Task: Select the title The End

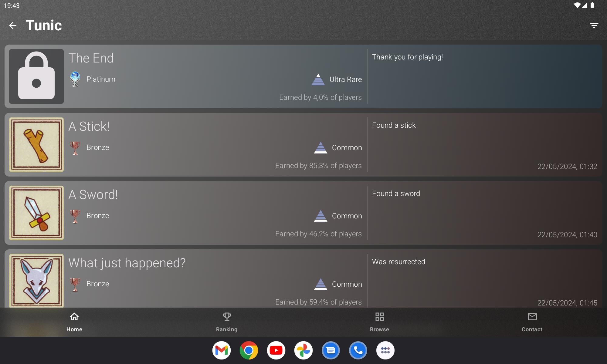Action: 91,58
